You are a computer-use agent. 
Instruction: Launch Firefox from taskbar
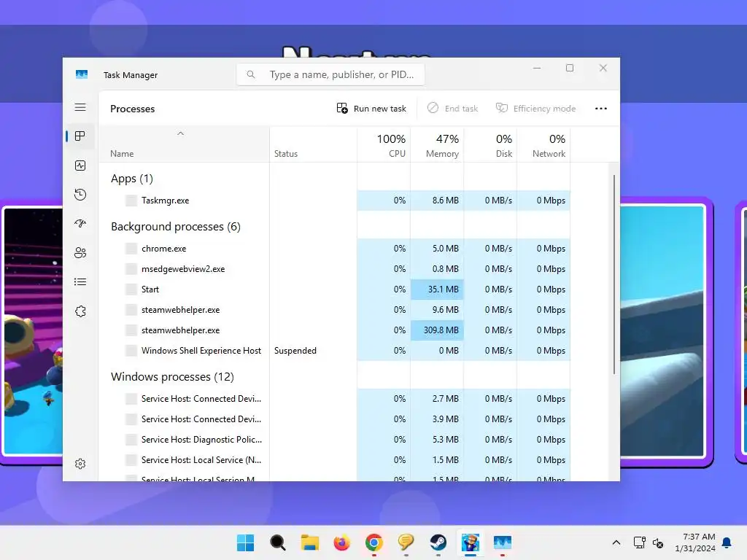pyautogui.click(x=341, y=542)
